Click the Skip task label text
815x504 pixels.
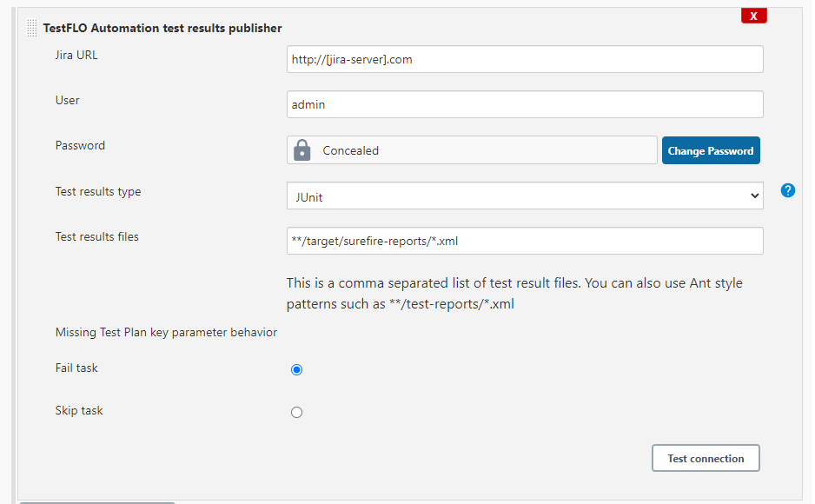[x=79, y=410]
